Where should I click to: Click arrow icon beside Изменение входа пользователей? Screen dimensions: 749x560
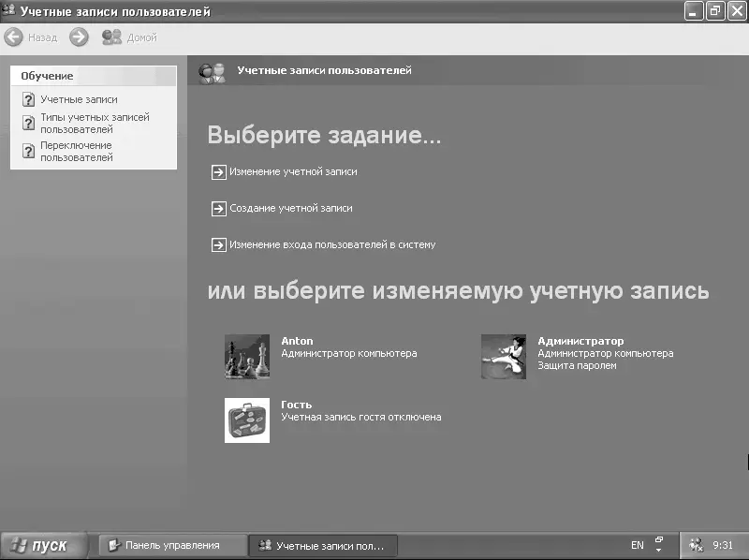(218, 244)
